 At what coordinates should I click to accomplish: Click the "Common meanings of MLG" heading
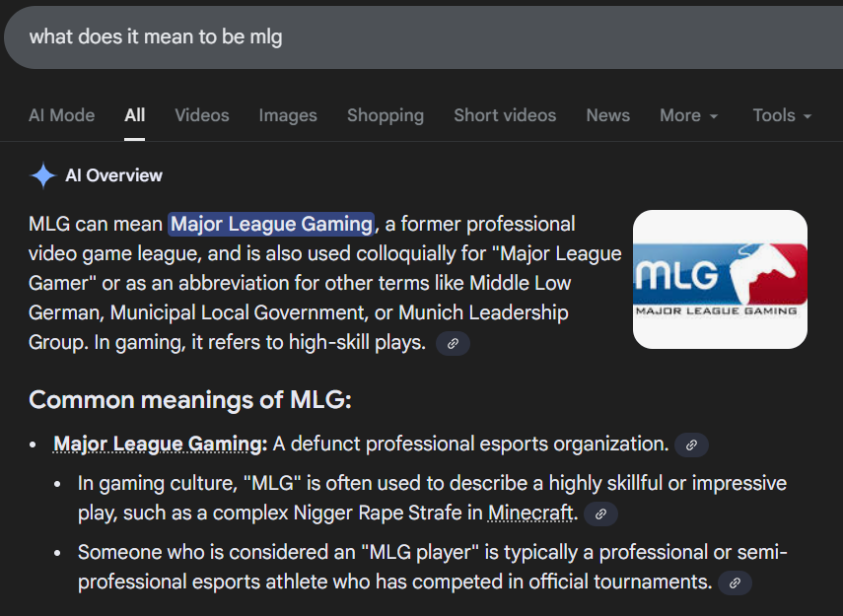coord(190,400)
